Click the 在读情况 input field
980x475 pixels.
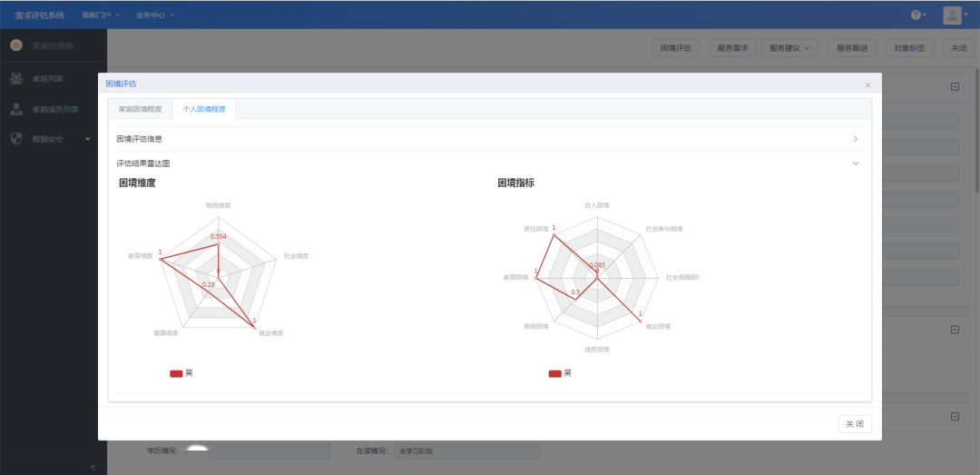(x=466, y=451)
